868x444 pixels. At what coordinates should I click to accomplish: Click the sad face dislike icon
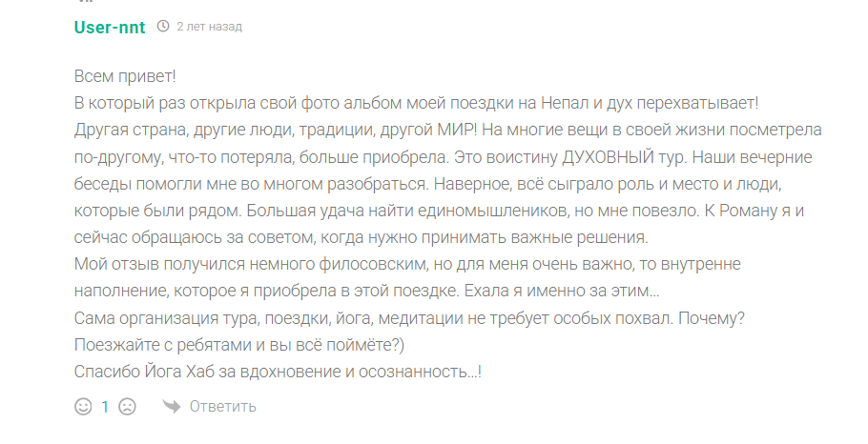[x=127, y=407]
